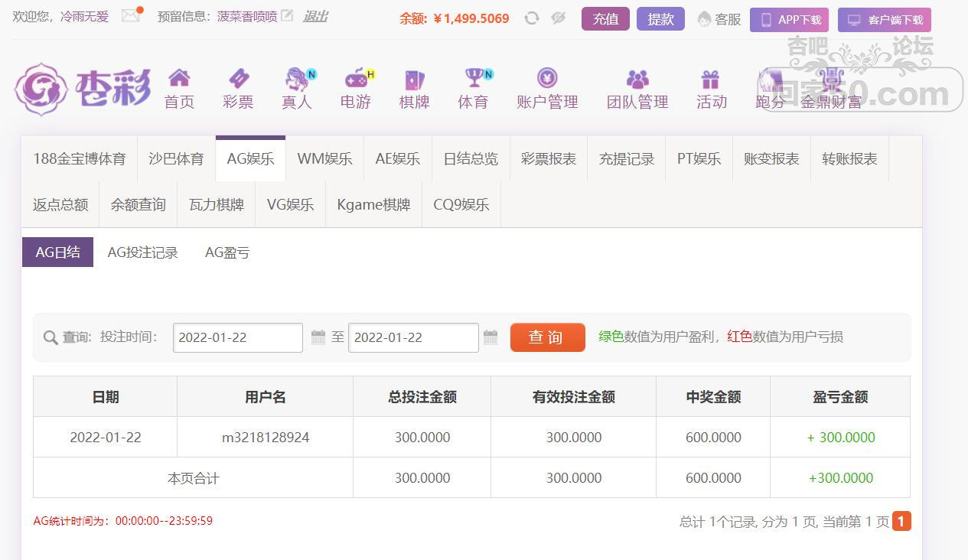Open calendar for start date
The height and width of the screenshot is (560, 968).
pyautogui.click(x=318, y=337)
